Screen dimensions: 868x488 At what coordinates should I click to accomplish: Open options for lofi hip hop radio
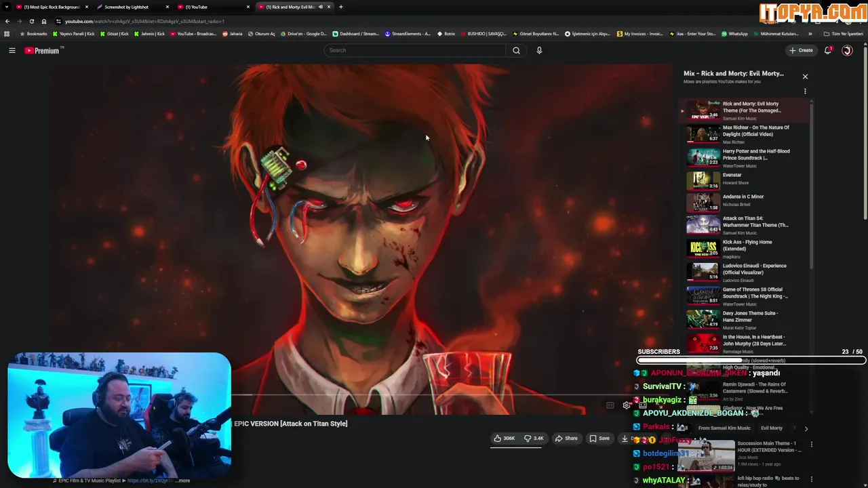click(x=811, y=479)
